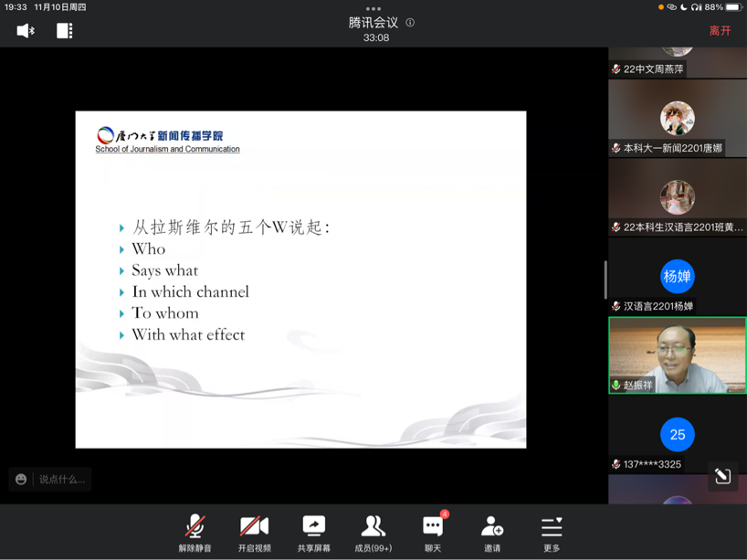Open the chat panel 聊天

pyautogui.click(x=433, y=533)
